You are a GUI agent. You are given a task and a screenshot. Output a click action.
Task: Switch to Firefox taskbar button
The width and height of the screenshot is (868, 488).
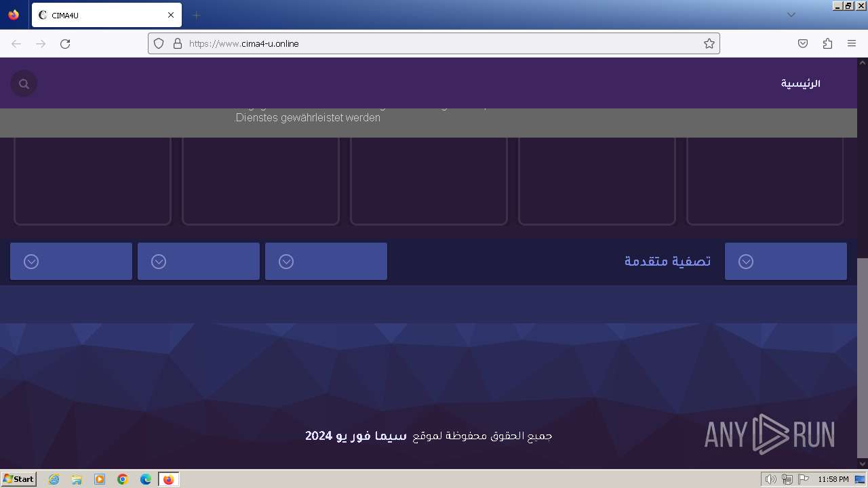(169, 479)
